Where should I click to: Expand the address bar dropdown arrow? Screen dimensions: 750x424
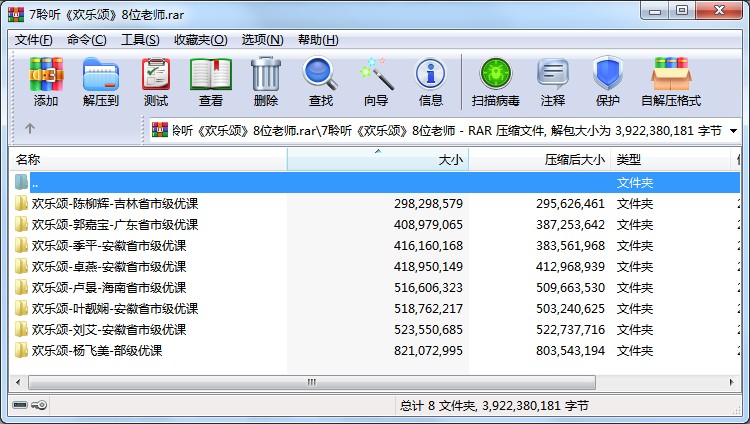point(733,130)
